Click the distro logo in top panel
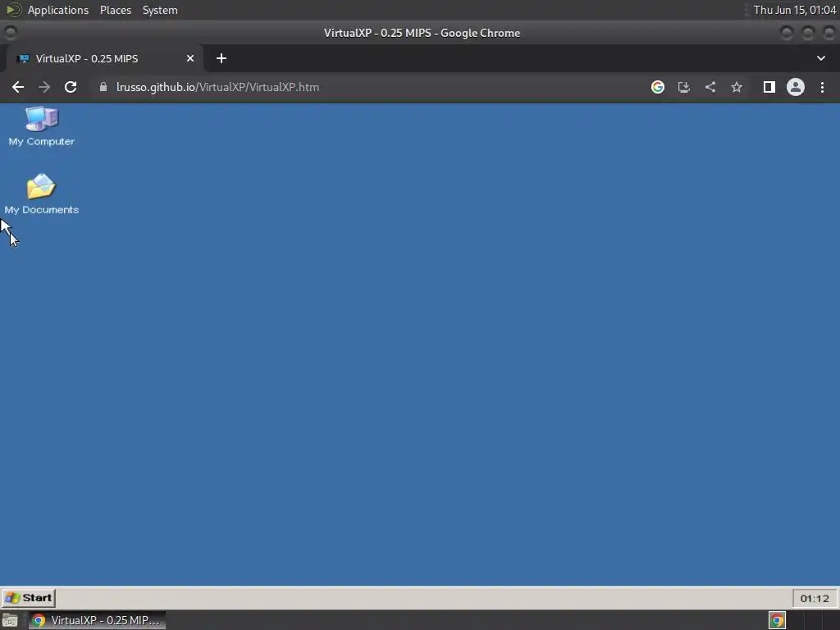The width and height of the screenshot is (840, 630). [13, 10]
